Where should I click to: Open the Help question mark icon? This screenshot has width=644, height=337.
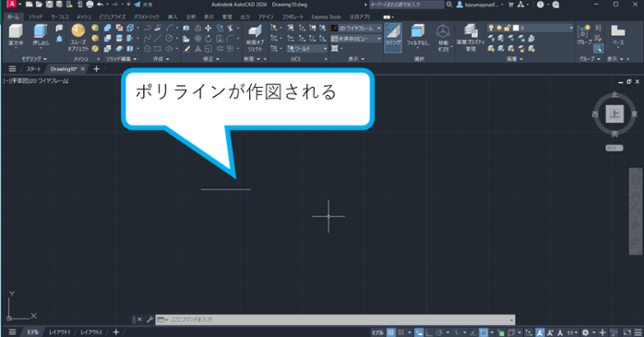click(x=541, y=5)
